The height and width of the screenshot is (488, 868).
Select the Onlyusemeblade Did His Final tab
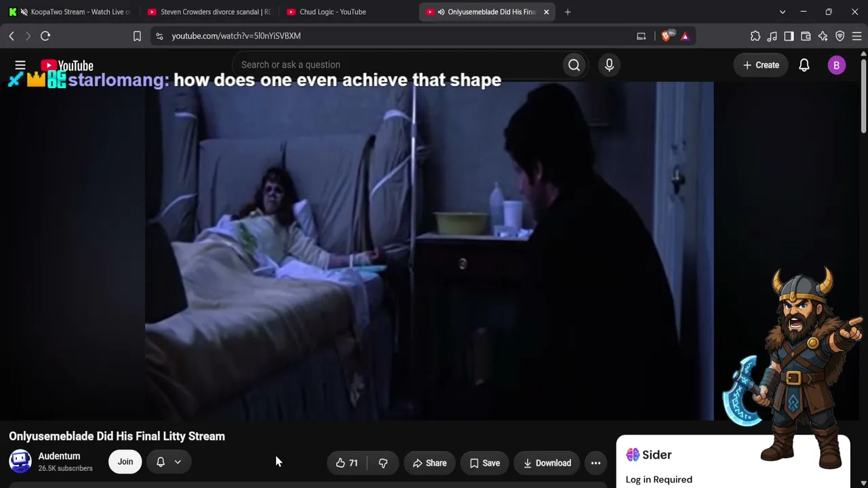pos(487,12)
